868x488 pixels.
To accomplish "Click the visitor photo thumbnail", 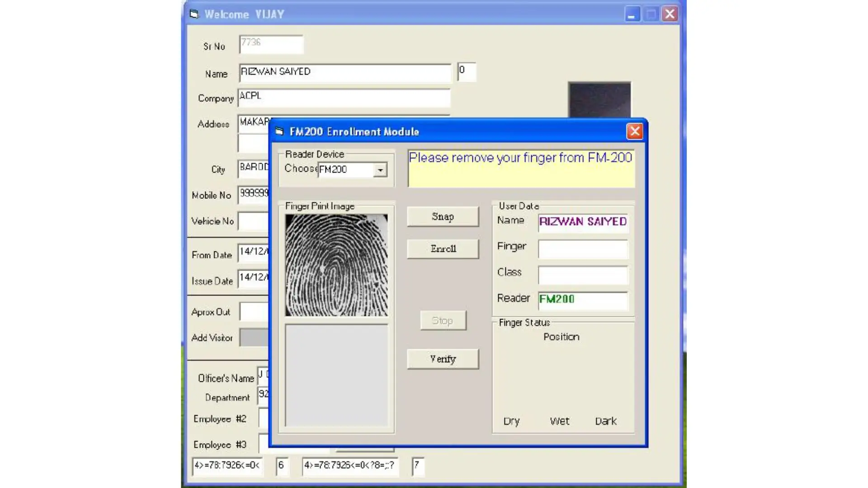I will [599, 100].
